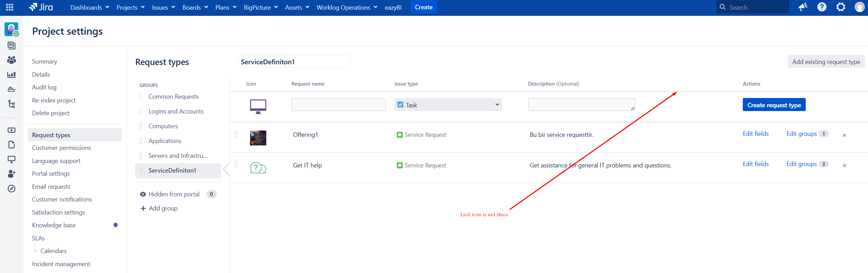The height and width of the screenshot is (273, 868).
Task: Open the Issue type Task dropdown
Action: (448, 105)
